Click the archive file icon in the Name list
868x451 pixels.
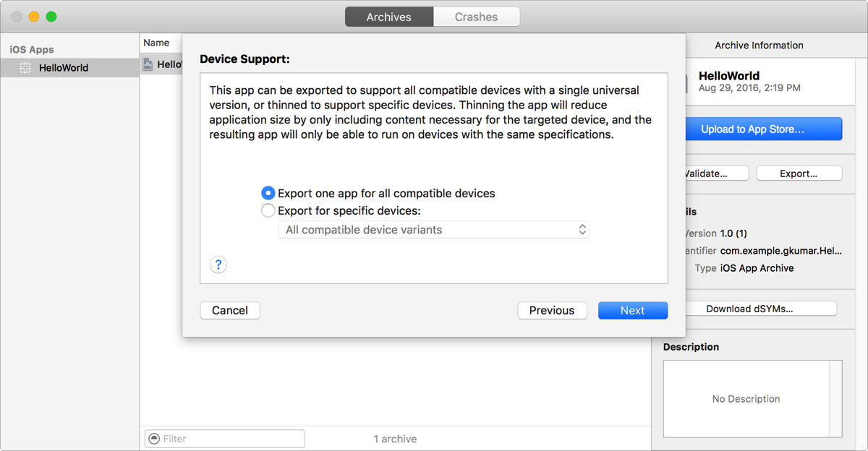coord(148,64)
